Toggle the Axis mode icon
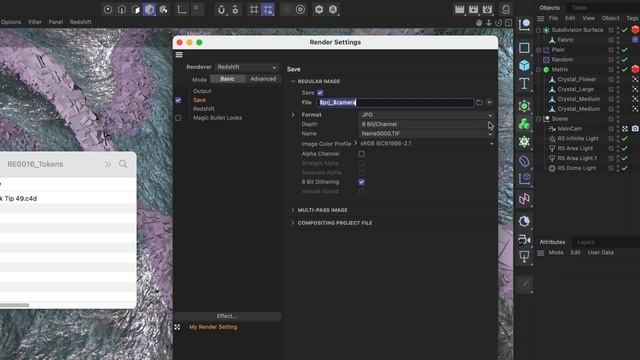The width and height of the screenshot is (640, 360). pos(182,9)
